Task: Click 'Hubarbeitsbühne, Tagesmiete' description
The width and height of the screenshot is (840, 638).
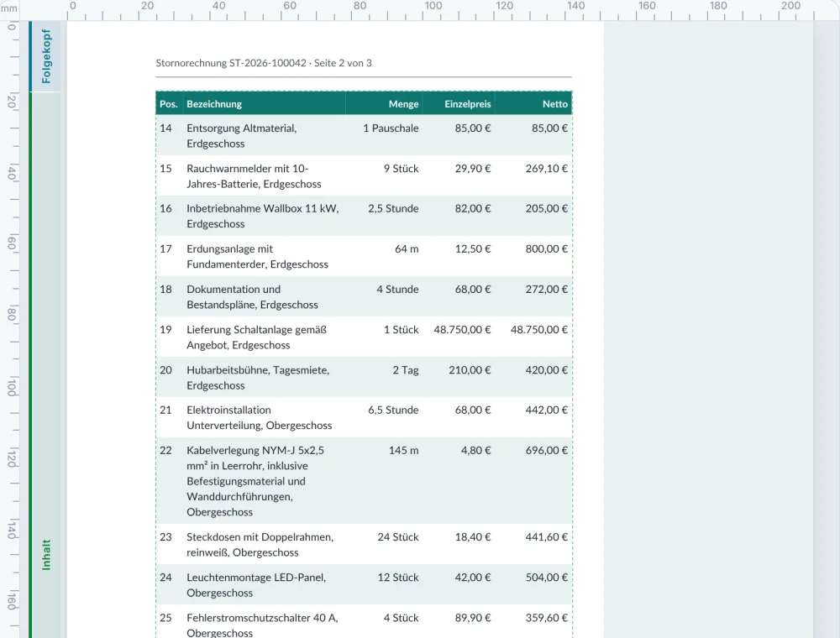Action: (258, 377)
